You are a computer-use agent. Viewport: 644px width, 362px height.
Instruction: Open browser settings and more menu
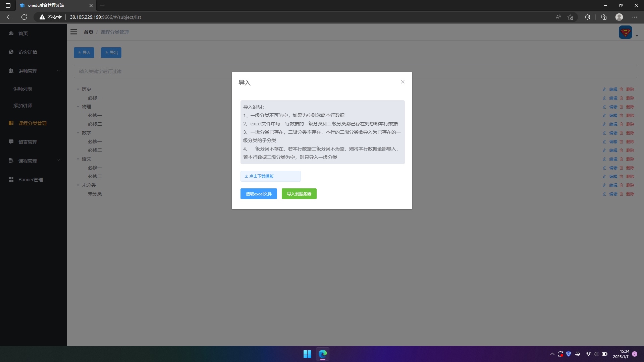point(635,17)
